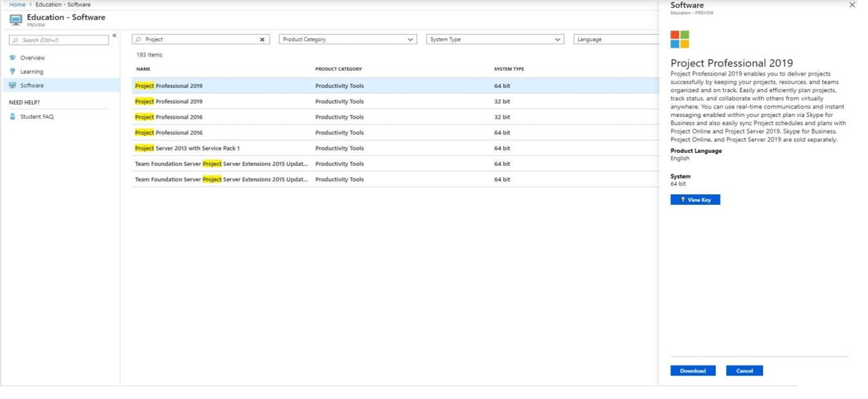Click Education - Software breadcrumb
868x399 pixels.
coord(63,5)
